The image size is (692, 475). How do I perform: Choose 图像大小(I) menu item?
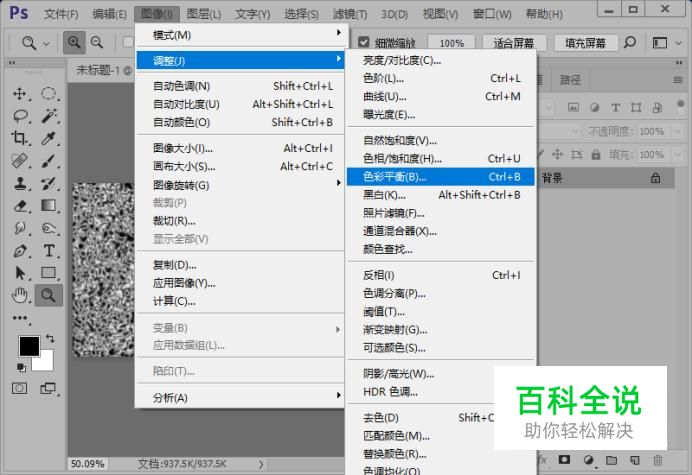click(x=241, y=148)
